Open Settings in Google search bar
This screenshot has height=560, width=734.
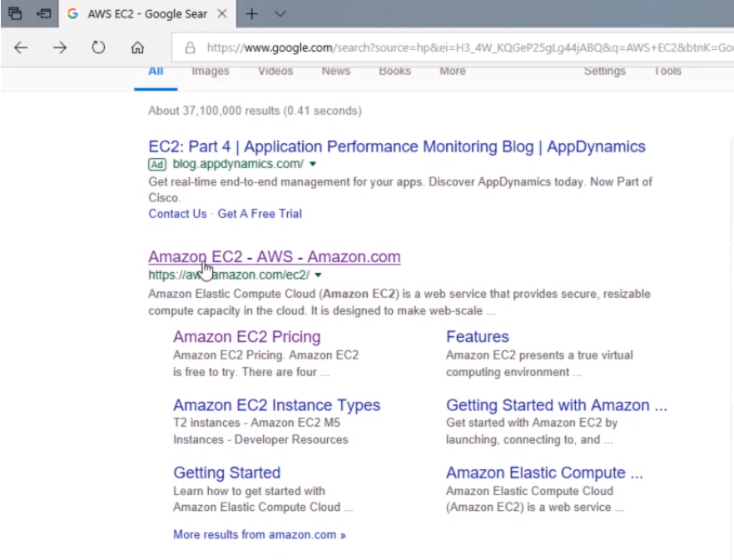coord(604,72)
